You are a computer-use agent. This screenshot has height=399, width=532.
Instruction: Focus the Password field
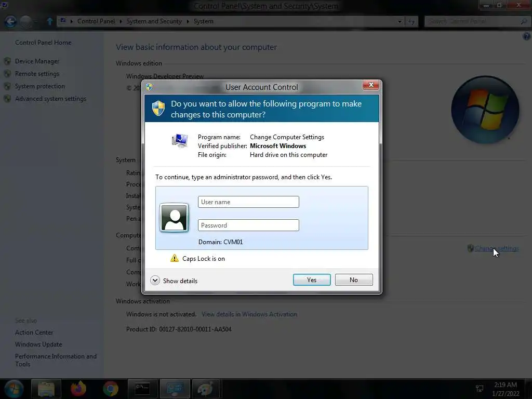pos(248,225)
